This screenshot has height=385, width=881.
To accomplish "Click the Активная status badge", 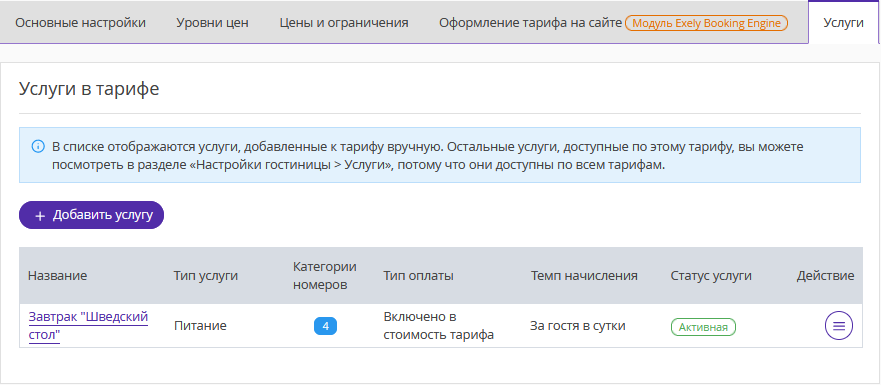I will pyautogui.click(x=703, y=327).
